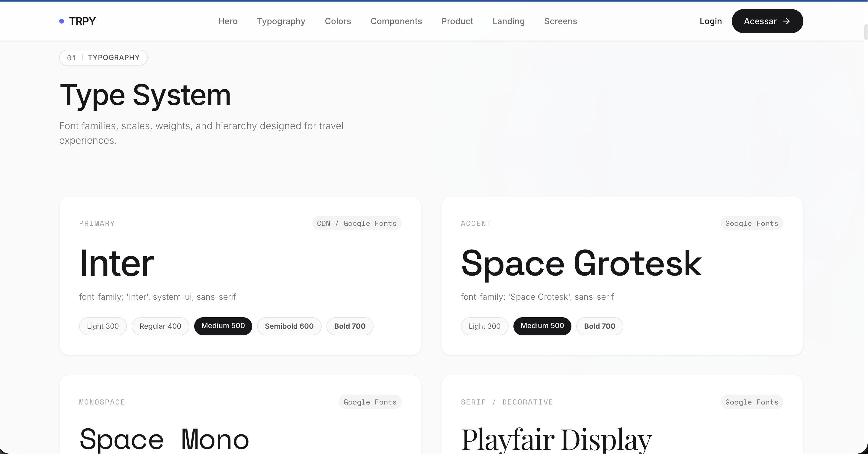The image size is (868, 454).
Task: Click Google Fonts tag on Space Mono card
Action: (370, 402)
